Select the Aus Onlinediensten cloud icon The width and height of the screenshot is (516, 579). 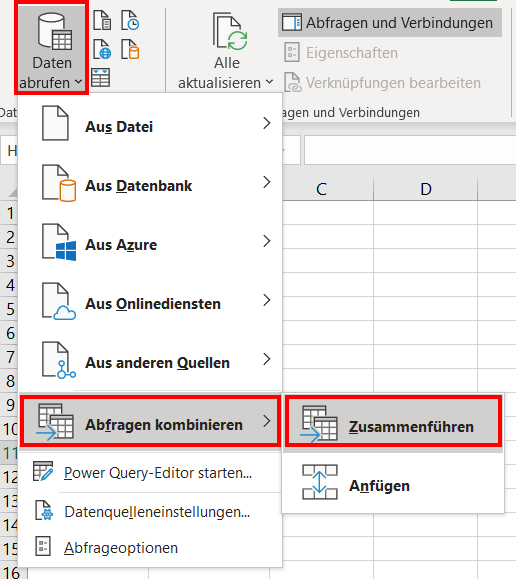[x=59, y=301]
